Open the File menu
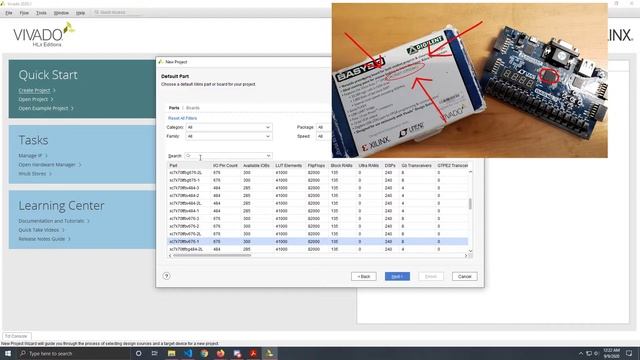Image resolution: width=640 pixels, height=360 pixels. click(x=9, y=13)
